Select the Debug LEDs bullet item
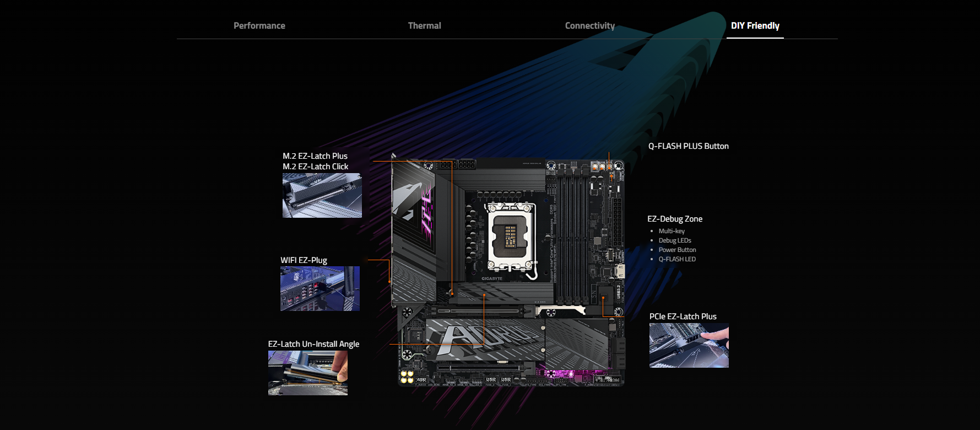 click(675, 240)
